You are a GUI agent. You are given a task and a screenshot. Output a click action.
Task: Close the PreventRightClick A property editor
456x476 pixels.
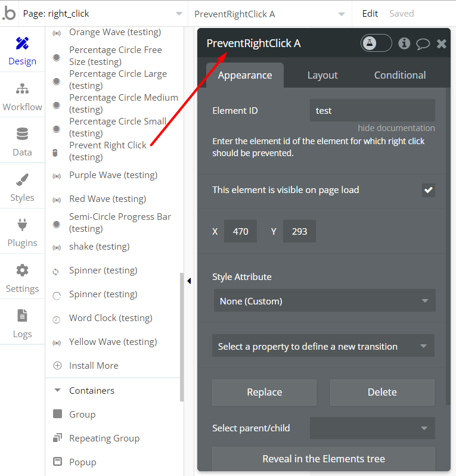442,43
